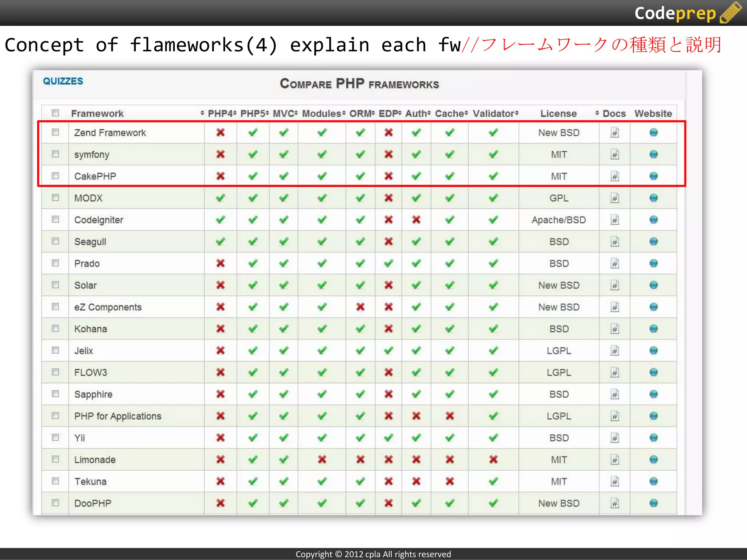Screen dimensions: 747x560
Task: Check the MODX row checkbox
Action: [55, 198]
